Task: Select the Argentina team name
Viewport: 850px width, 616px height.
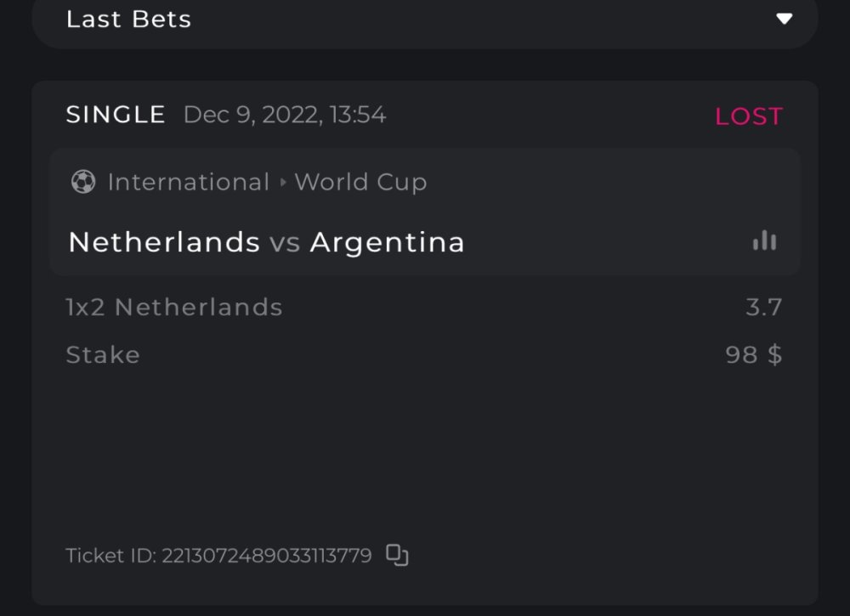Action: (x=387, y=242)
